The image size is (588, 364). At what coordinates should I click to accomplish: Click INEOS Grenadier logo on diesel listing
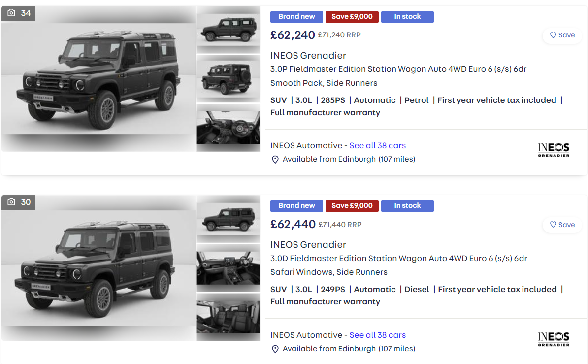pyautogui.click(x=554, y=339)
